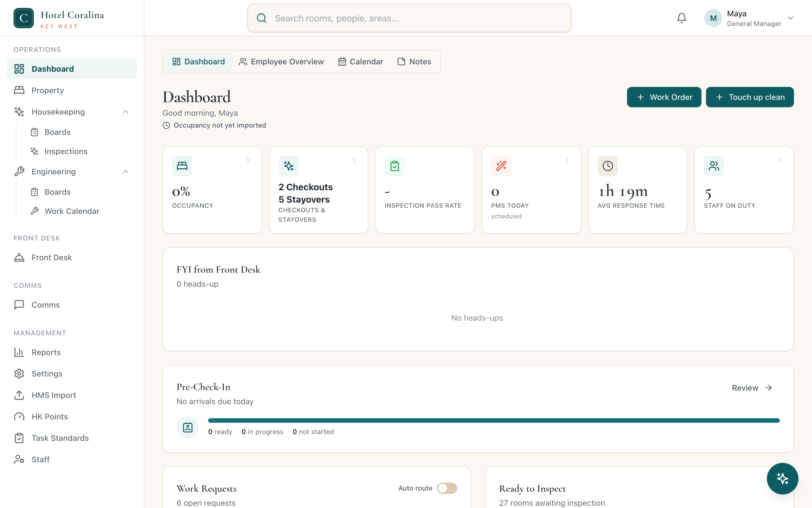
Task: Click '5 Stayovers' text on card
Action: (x=304, y=200)
